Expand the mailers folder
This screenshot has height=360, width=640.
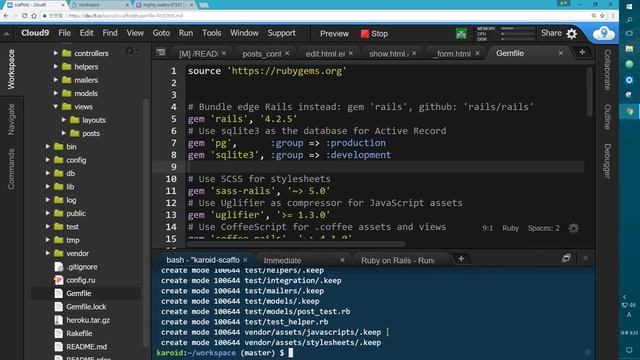point(56,80)
